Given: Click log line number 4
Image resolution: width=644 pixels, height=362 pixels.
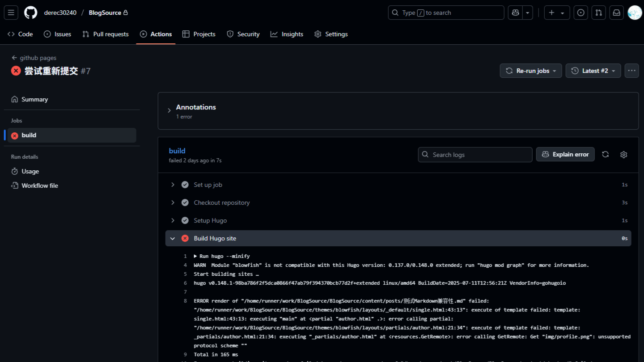Looking at the screenshot, I should click(x=185, y=265).
